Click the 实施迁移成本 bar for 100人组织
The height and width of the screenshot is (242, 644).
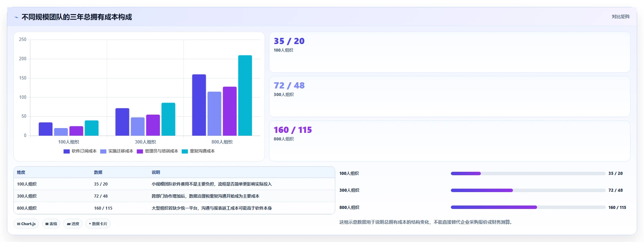pyautogui.click(x=61, y=132)
